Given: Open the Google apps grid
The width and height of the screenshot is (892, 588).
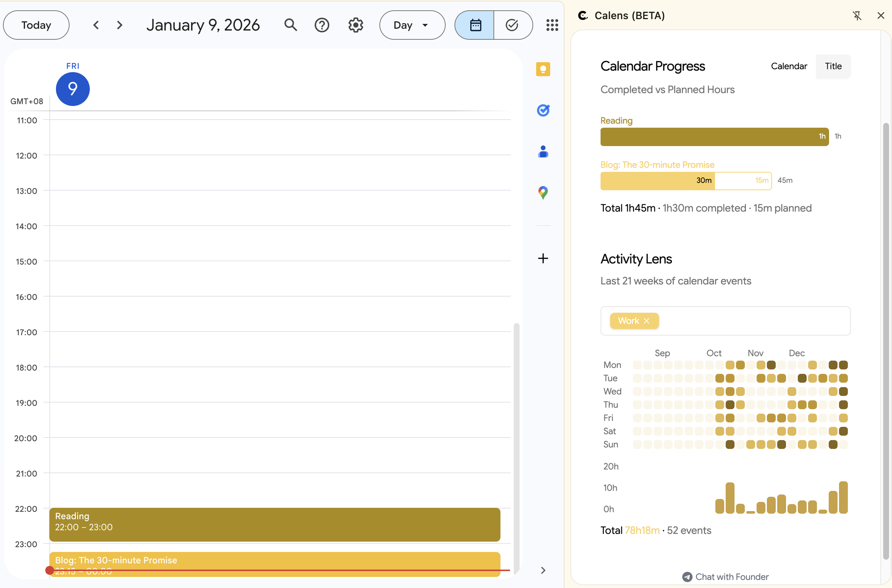Looking at the screenshot, I should coord(552,25).
